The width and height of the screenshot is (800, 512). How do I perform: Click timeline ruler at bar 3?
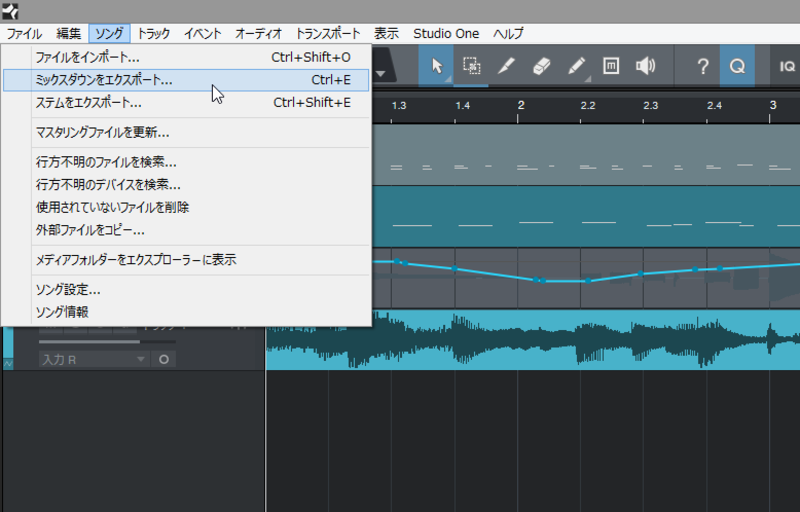tap(772, 106)
